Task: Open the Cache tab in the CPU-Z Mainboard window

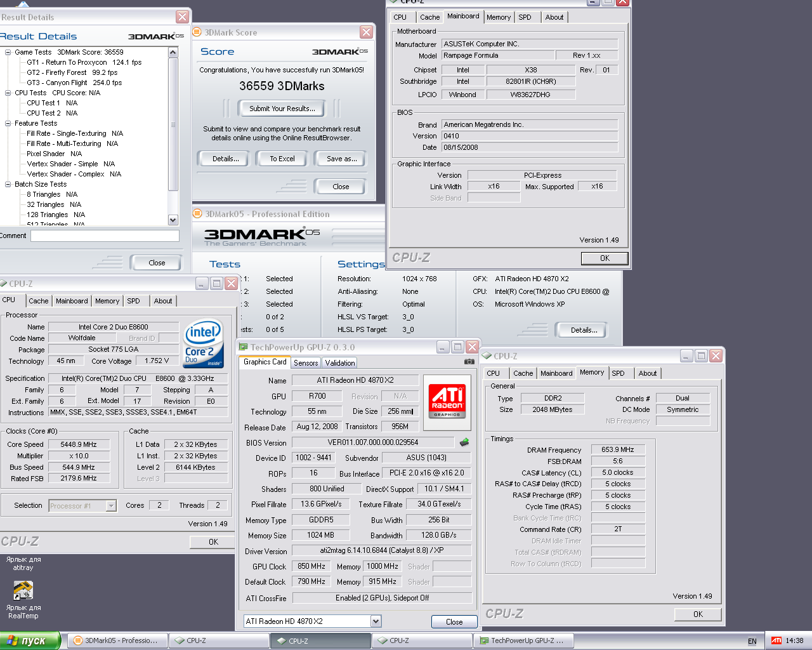Action: click(x=429, y=17)
